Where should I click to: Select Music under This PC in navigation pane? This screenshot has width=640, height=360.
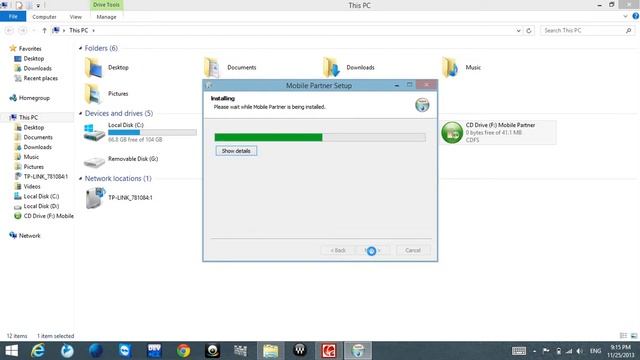[x=31, y=157]
